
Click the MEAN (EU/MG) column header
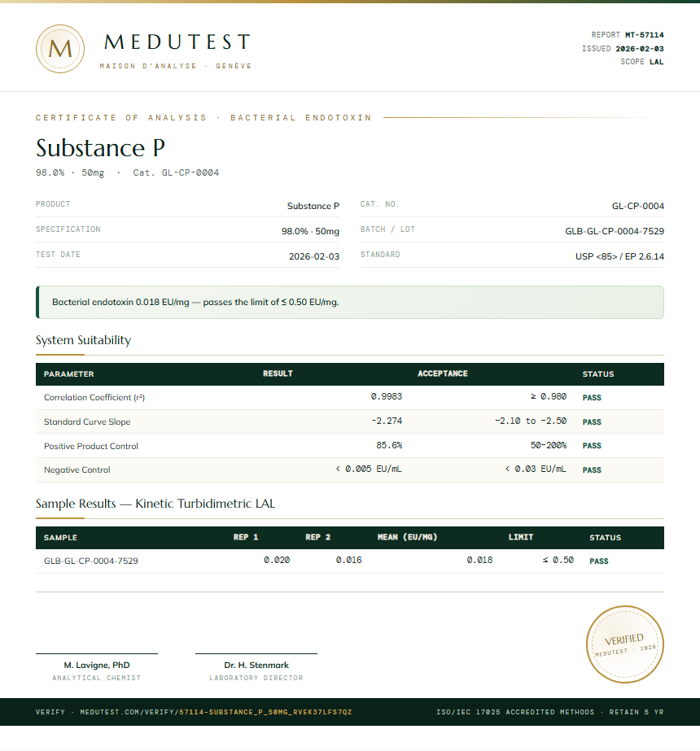click(x=407, y=537)
